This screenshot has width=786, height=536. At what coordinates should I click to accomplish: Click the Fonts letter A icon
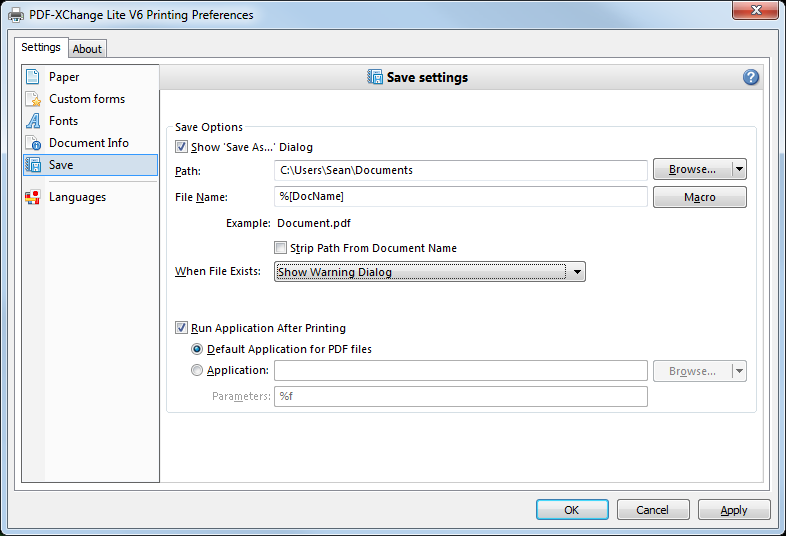pyautogui.click(x=33, y=121)
